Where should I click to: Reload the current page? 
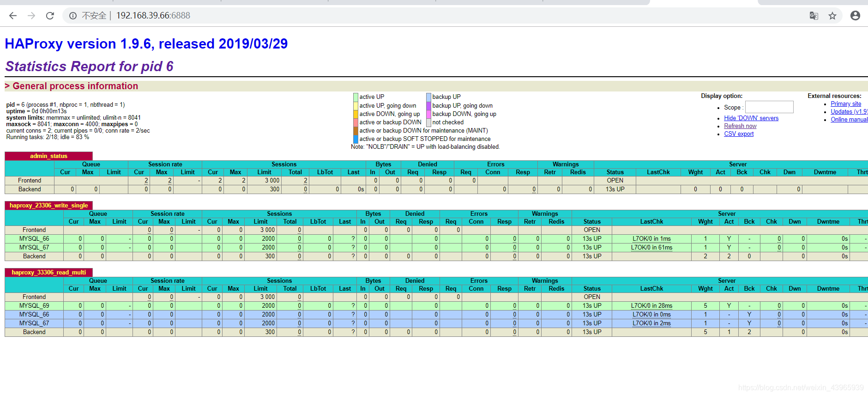tap(50, 16)
